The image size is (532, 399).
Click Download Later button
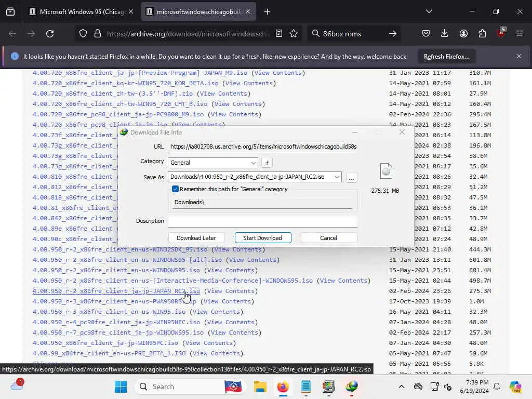(x=196, y=238)
